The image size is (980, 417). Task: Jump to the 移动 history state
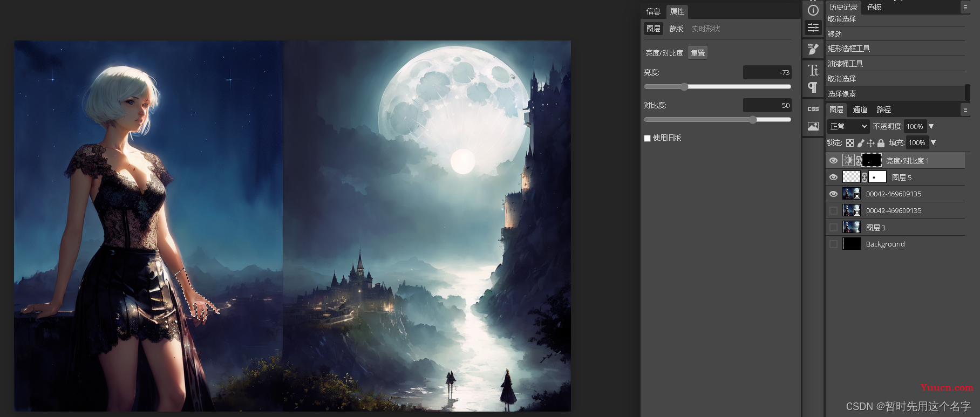896,34
